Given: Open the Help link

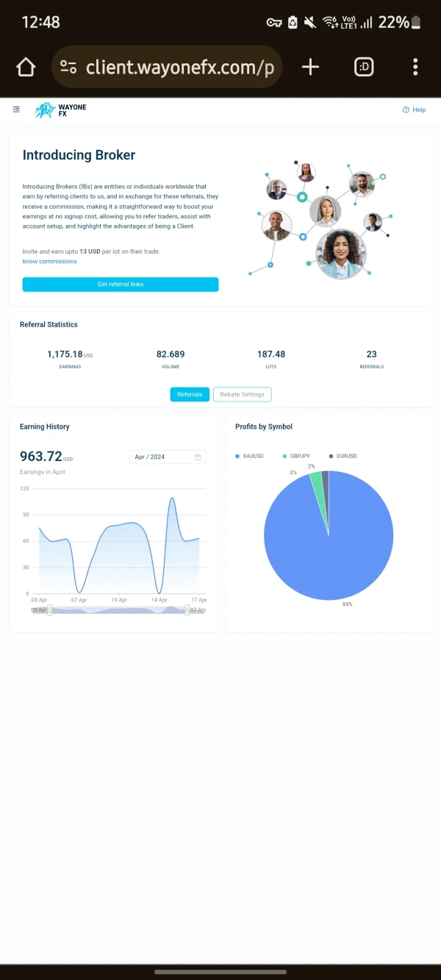Looking at the screenshot, I should (x=414, y=110).
